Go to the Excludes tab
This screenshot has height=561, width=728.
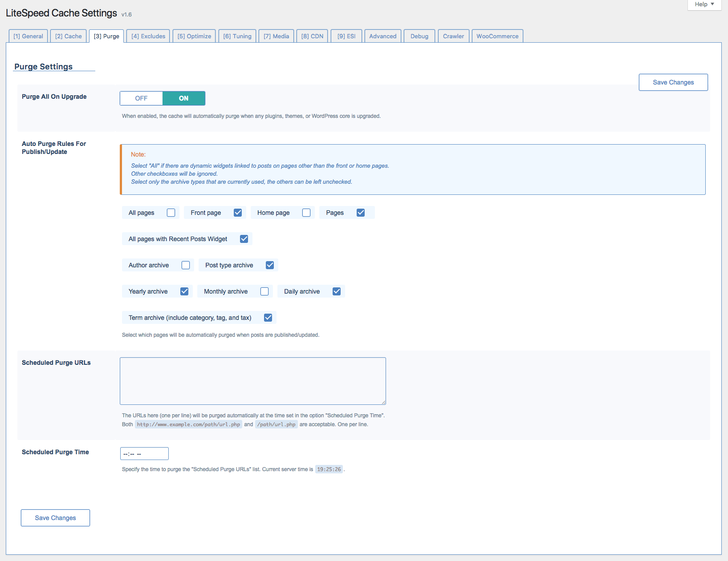click(x=148, y=36)
